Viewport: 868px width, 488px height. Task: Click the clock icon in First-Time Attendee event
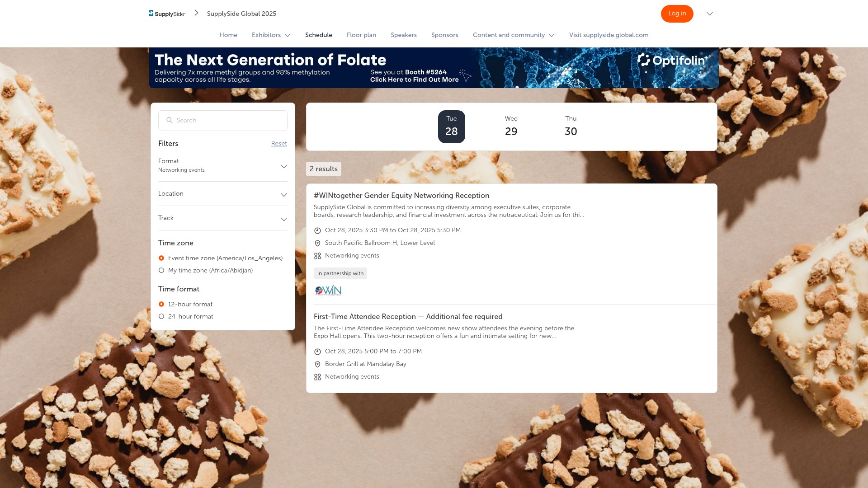[317, 352]
